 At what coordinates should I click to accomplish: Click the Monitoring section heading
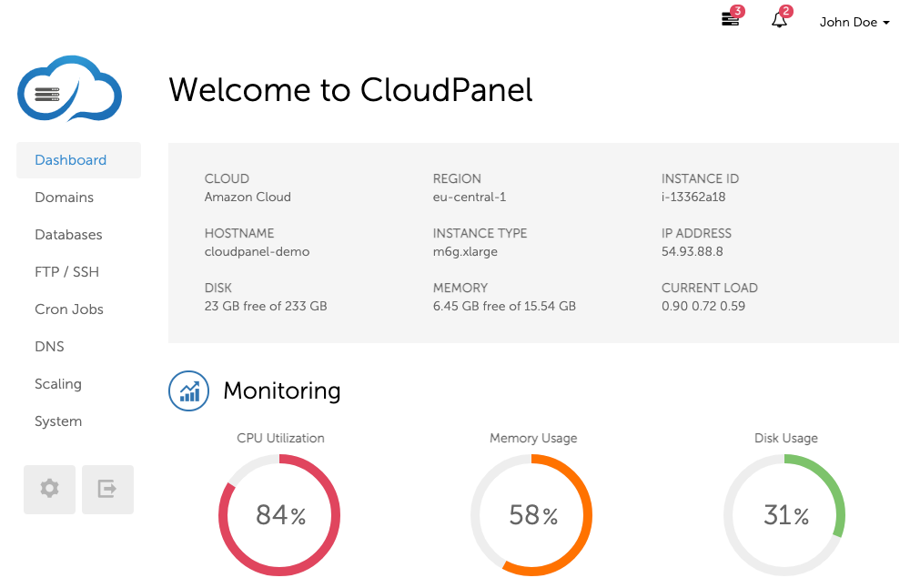pyautogui.click(x=282, y=391)
